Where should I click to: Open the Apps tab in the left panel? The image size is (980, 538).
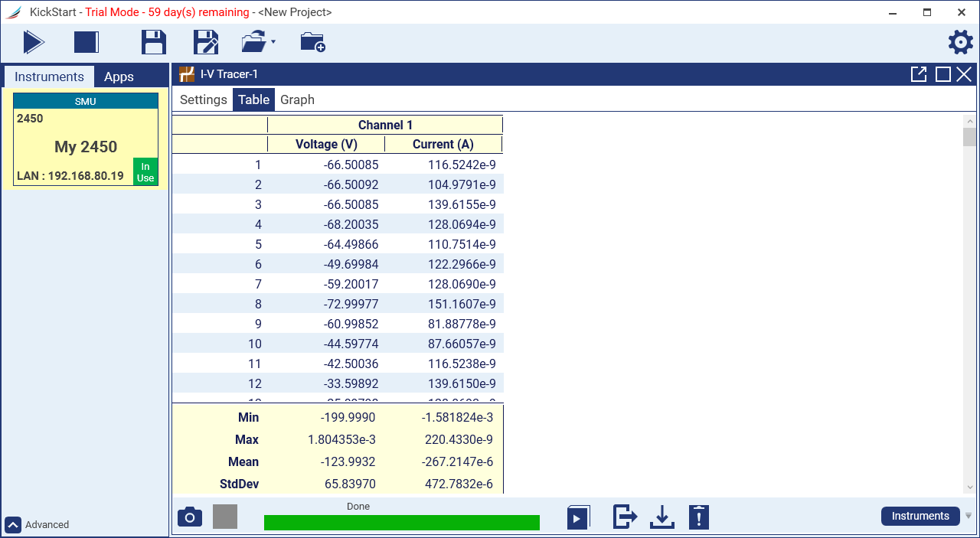(x=119, y=77)
